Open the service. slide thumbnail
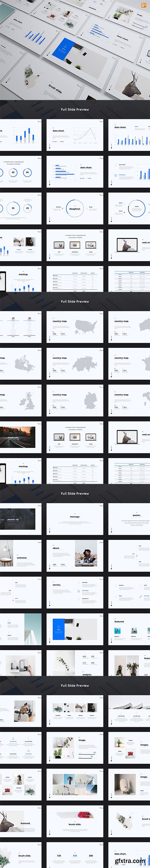The height and width of the screenshot is (868, 150). point(75,593)
